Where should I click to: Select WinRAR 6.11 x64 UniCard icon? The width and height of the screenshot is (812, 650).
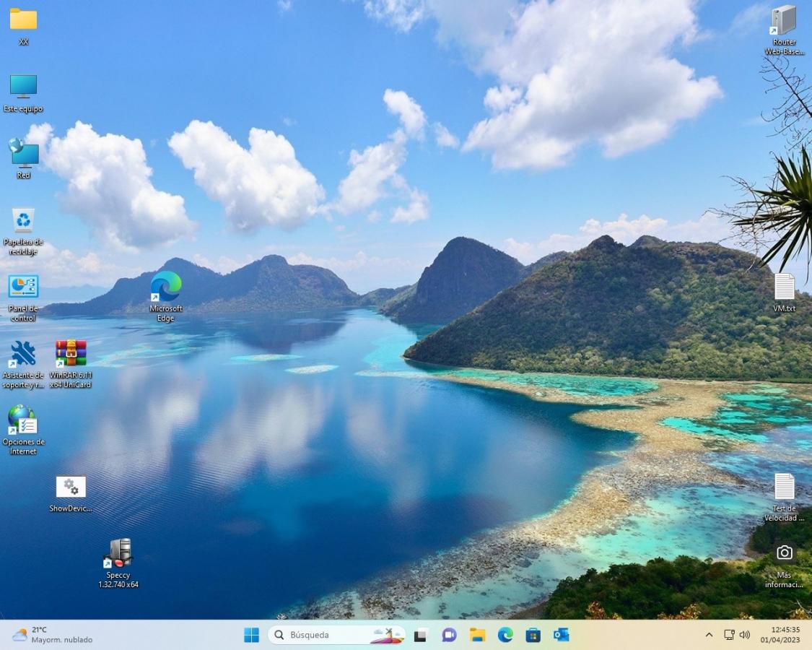pos(71,354)
